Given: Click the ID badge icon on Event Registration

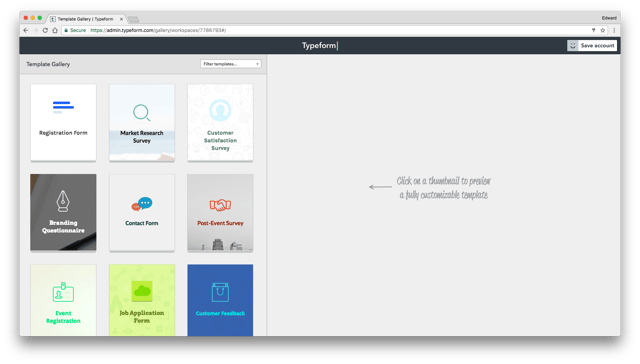Looking at the screenshot, I should pos(63,292).
